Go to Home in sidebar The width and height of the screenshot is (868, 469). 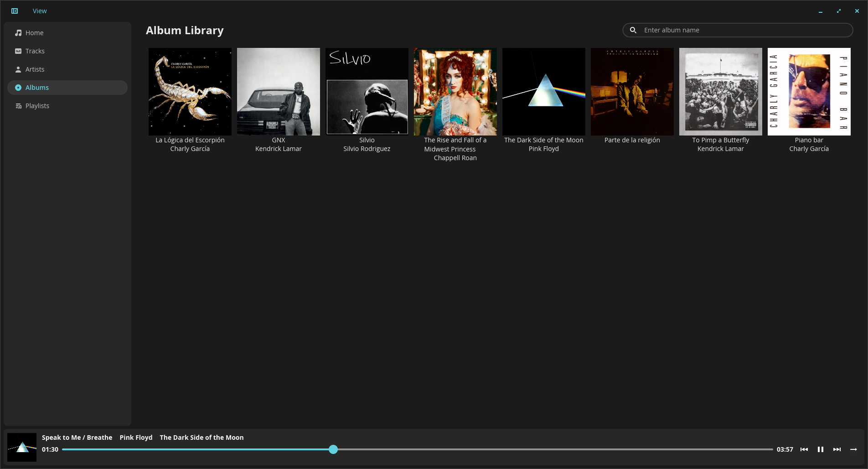click(67, 33)
